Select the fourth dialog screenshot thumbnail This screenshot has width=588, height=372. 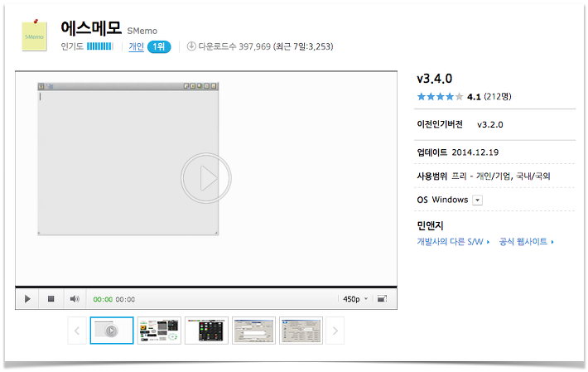[x=253, y=331]
